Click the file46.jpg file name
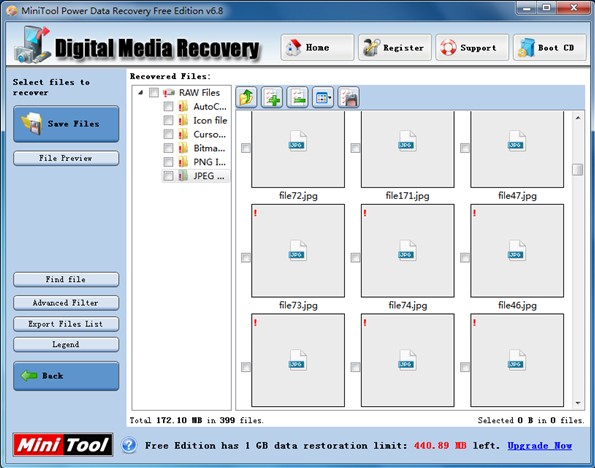The height and width of the screenshot is (468, 595). (517, 305)
